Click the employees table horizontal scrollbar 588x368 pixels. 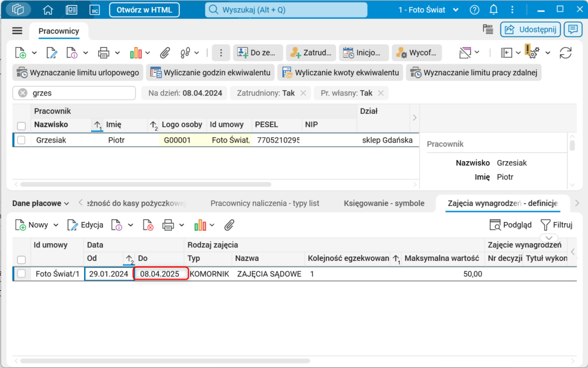146,184
